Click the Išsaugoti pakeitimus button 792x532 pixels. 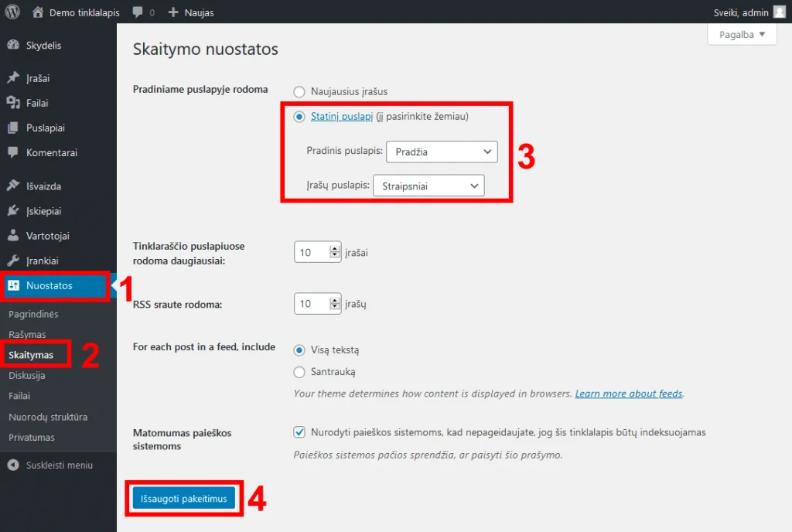pyautogui.click(x=184, y=499)
